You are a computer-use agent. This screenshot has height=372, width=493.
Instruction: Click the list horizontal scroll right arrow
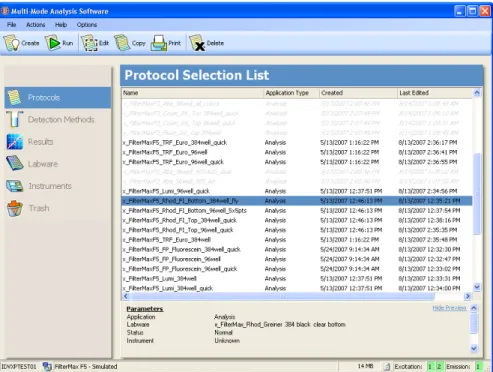point(468,296)
